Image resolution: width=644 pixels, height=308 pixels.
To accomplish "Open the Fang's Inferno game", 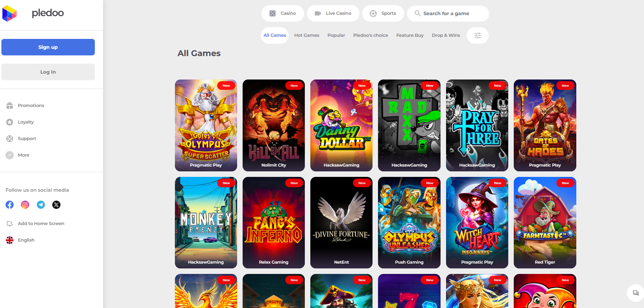I will (x=274, y=223).
